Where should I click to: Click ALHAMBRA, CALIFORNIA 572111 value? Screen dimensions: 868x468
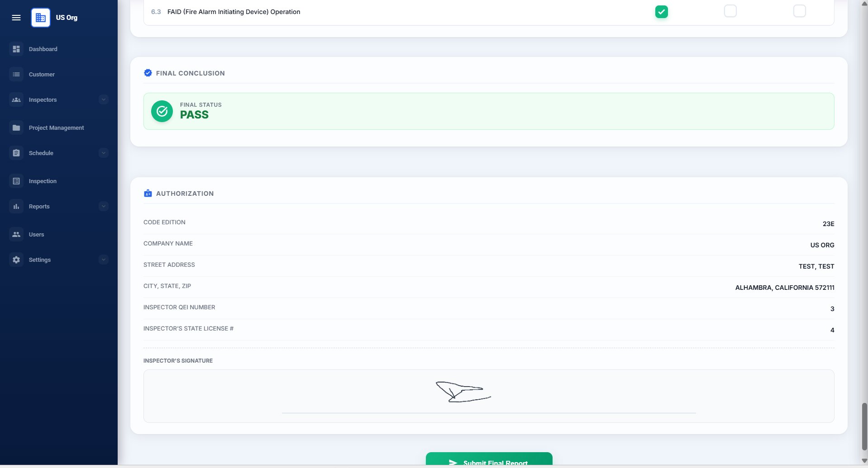click(x=785, y=288)
